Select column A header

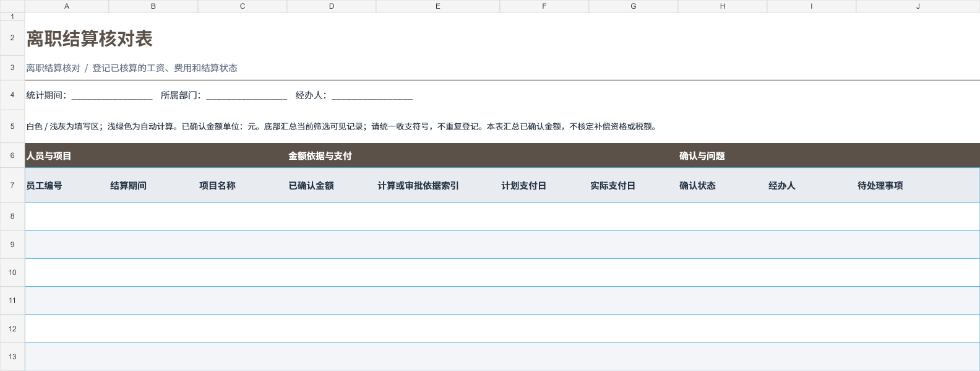[67, 6]
